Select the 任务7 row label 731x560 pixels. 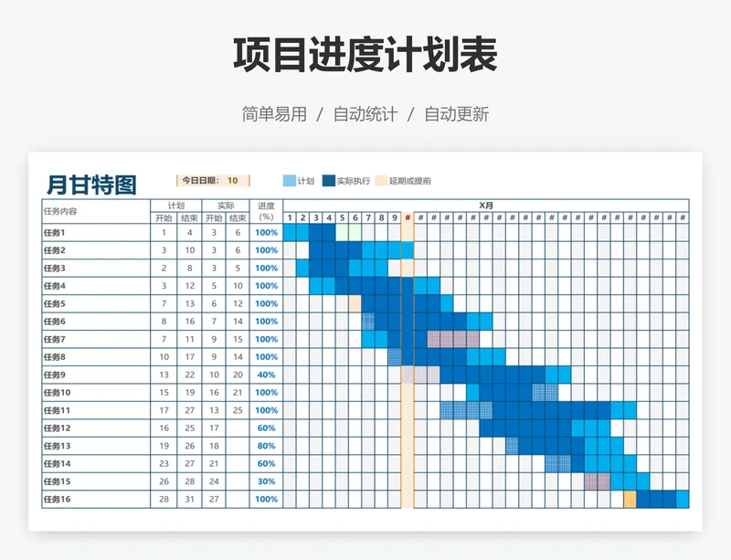point(96,339)
